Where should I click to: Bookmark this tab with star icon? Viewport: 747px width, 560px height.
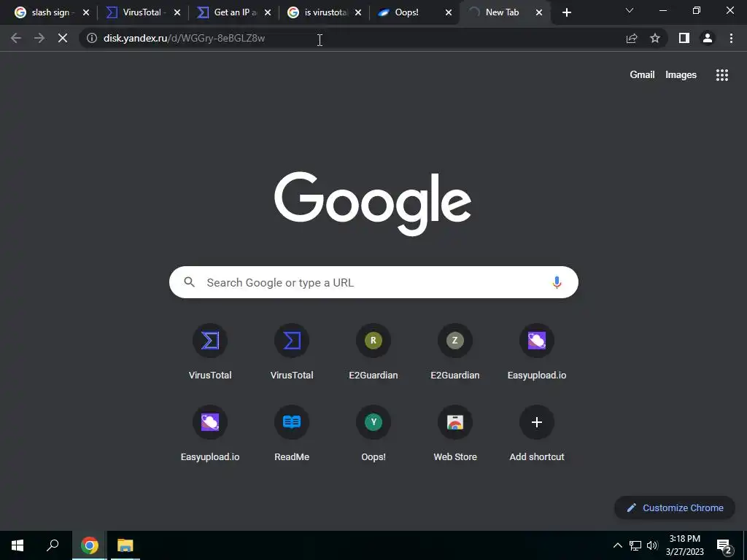coord(655,38)
